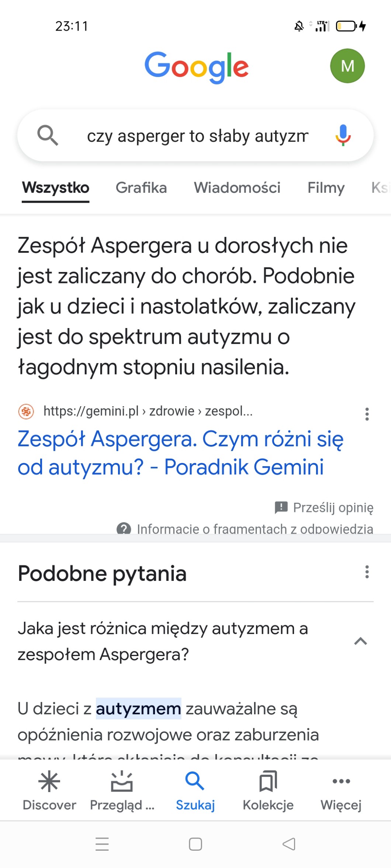Open Kolekcje collections icon

click(268, 782)
